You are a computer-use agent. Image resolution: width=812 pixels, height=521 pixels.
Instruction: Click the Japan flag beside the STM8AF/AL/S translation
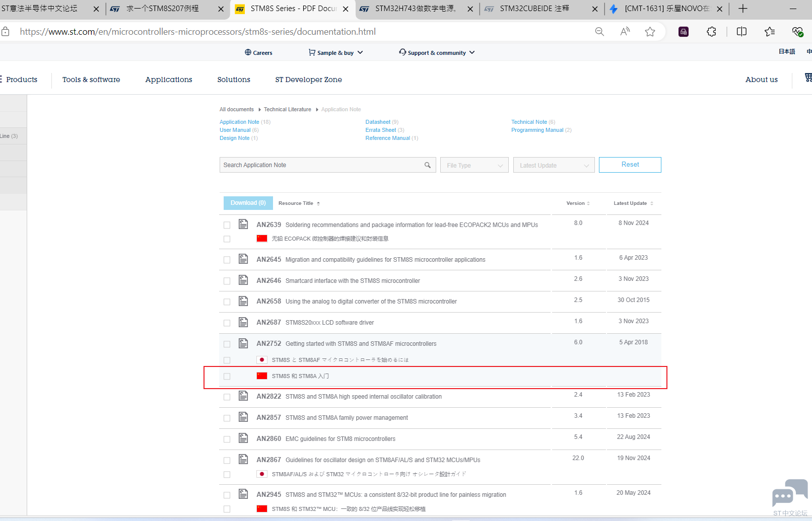click(262, 474)
